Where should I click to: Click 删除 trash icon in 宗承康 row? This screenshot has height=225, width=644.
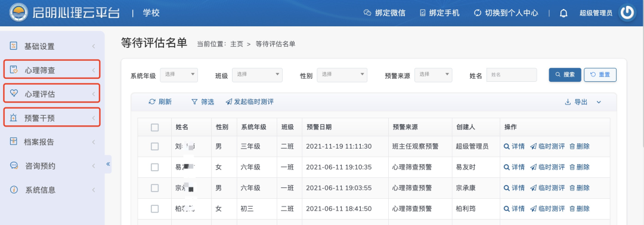(x=572, y=188)
